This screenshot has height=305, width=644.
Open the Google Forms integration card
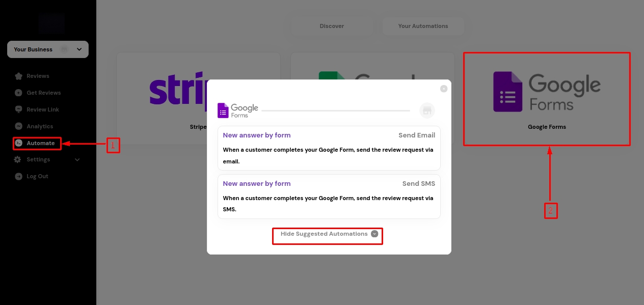[x=547, y=99]
